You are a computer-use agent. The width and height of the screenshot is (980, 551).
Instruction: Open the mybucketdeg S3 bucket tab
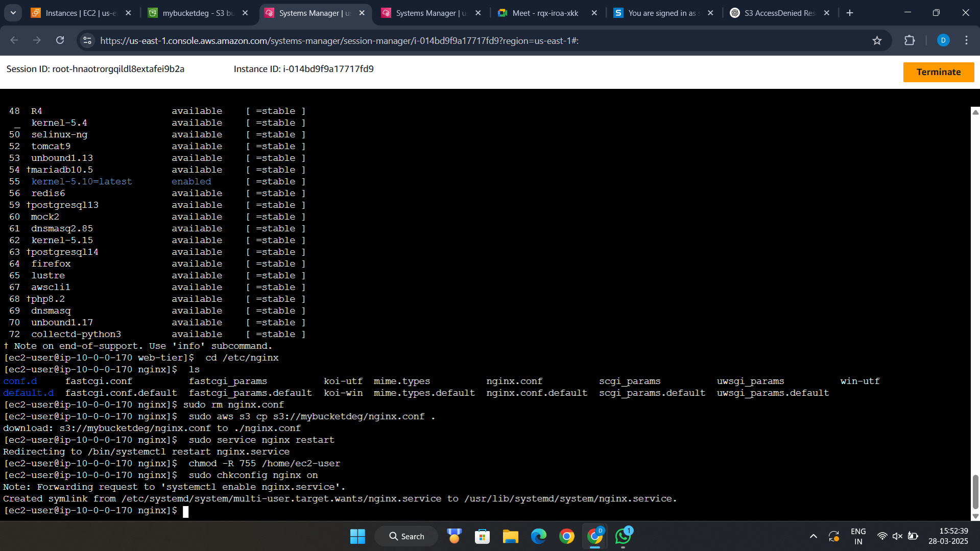click(198, 13)
